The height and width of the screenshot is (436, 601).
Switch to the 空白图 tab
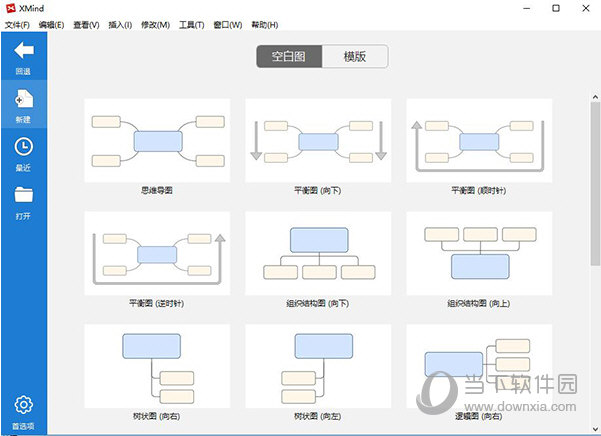tap(289, 56)
